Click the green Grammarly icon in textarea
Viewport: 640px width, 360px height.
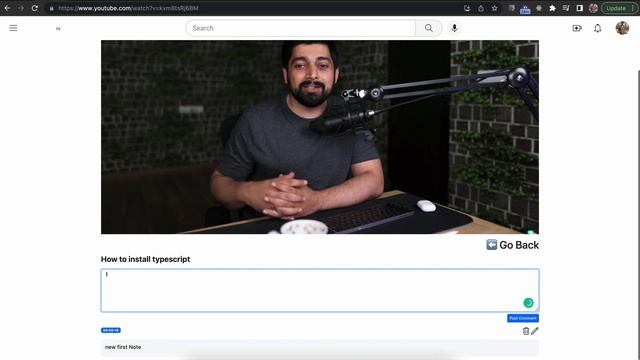point(528,302)
